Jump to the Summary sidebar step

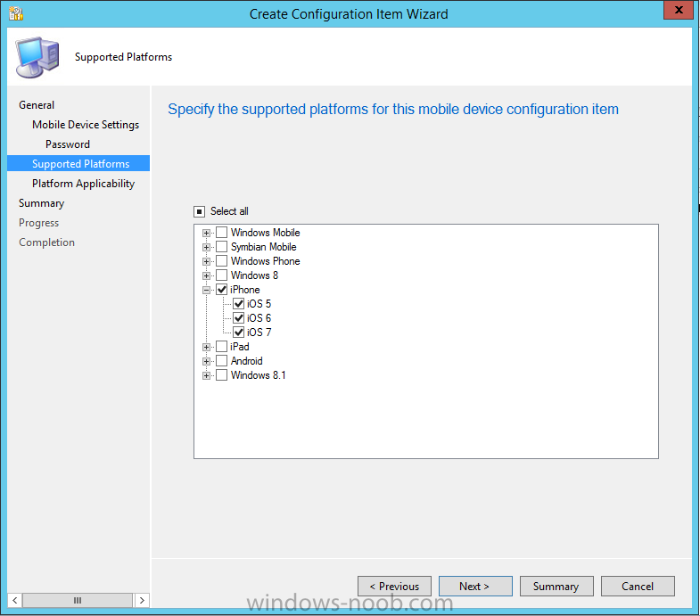[42, 203]
